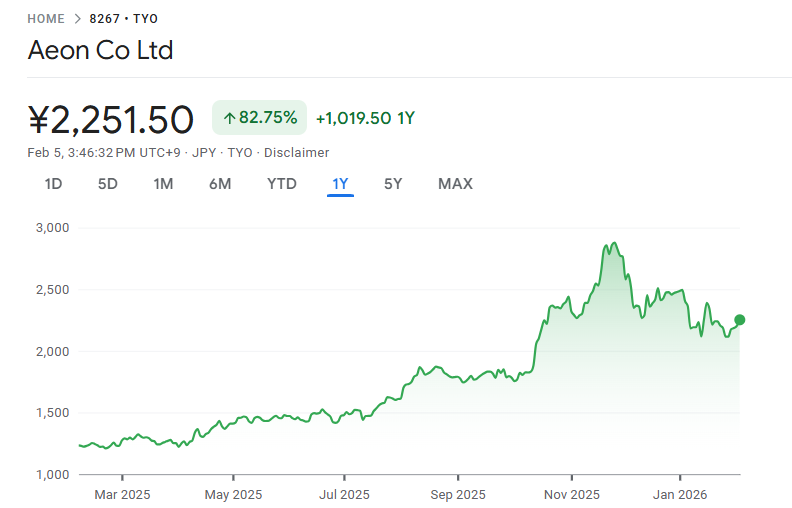Click the green up arrow in percentage badge

229,118
